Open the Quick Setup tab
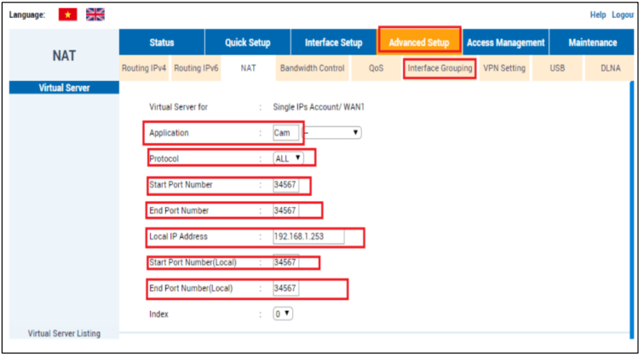Viewport: 644px width, 356px height. tap(247, 42)
